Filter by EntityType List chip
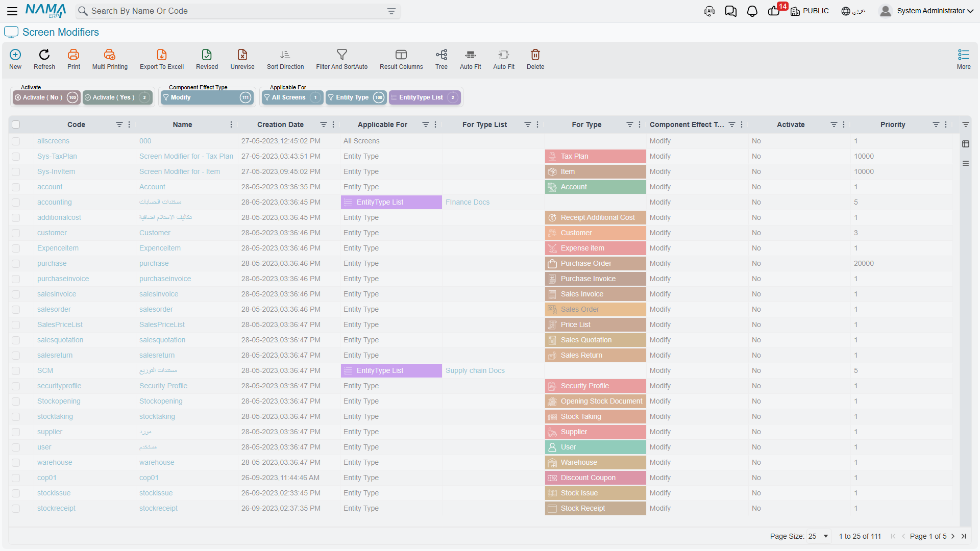The image size is (980, 551). click(425, 97)
